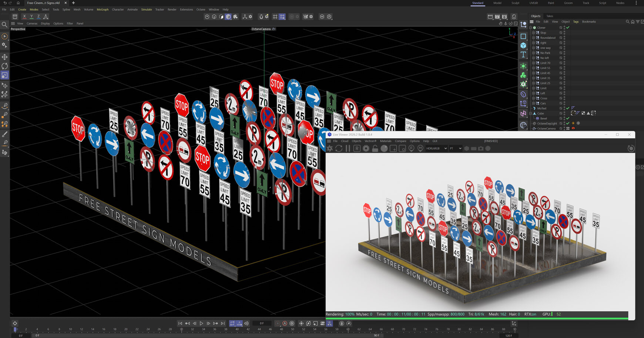Select OctaneCamera object in Objects list
Screen dimensions: 644x338
546,128
